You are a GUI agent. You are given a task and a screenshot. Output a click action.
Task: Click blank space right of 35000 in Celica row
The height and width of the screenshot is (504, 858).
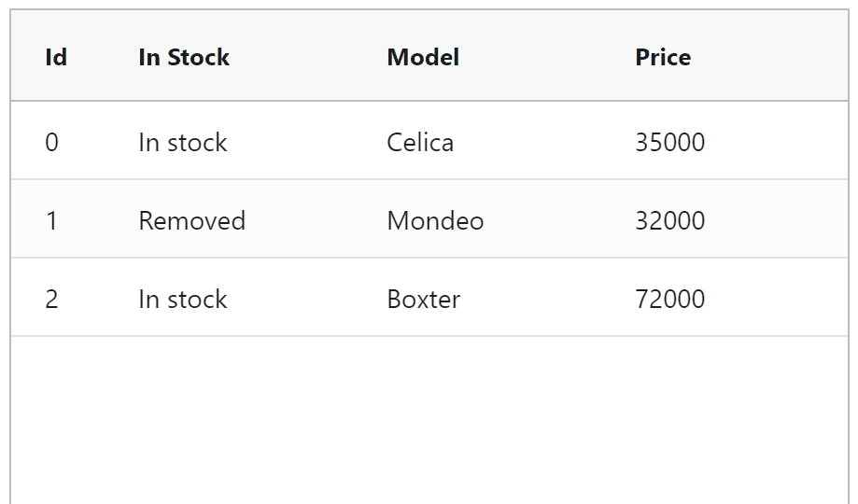(784, 142)
